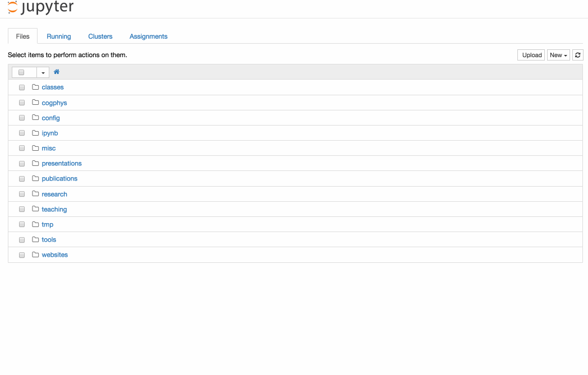Open the cogphys folder link
This screenshot has height=375, width=588.
[54, 103]
